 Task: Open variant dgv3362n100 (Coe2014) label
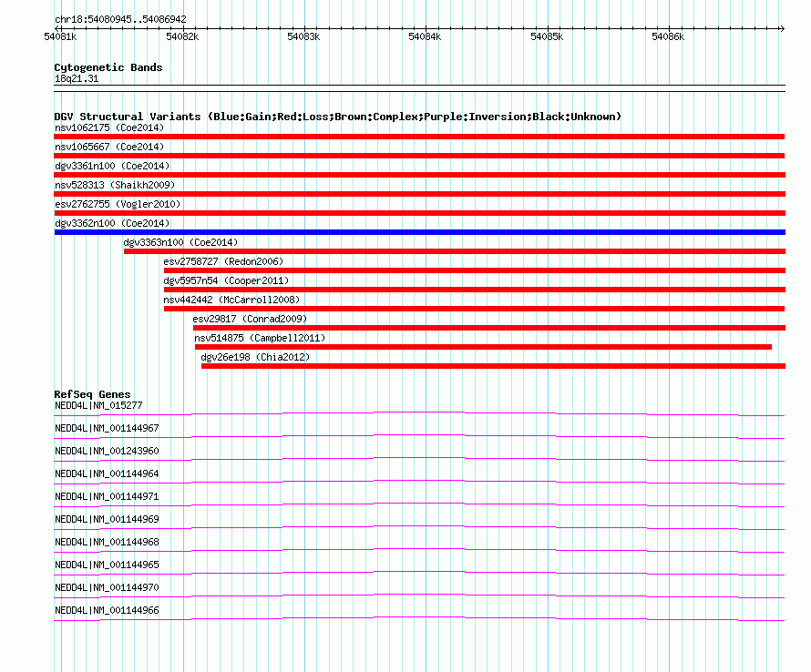[112, 223]
